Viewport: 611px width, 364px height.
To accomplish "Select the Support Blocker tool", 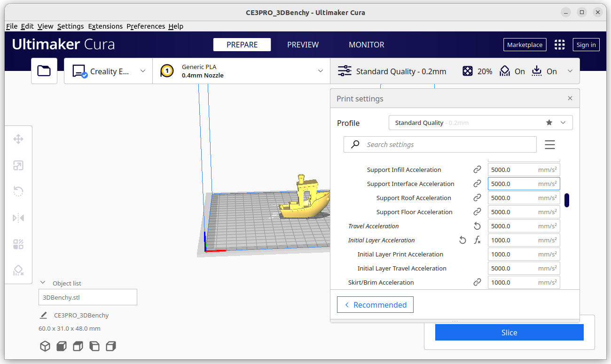I will [18, 271].
